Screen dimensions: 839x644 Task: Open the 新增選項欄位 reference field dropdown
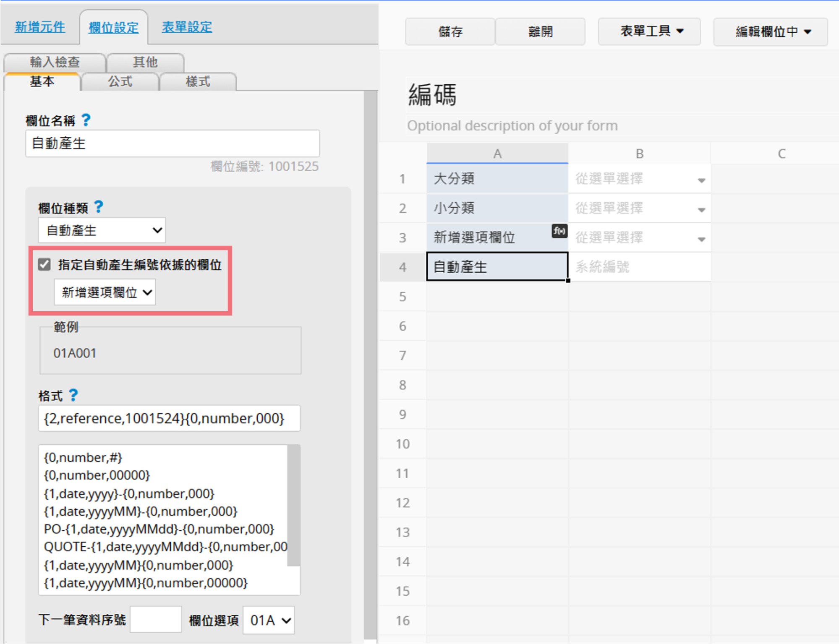click(105, 292)
